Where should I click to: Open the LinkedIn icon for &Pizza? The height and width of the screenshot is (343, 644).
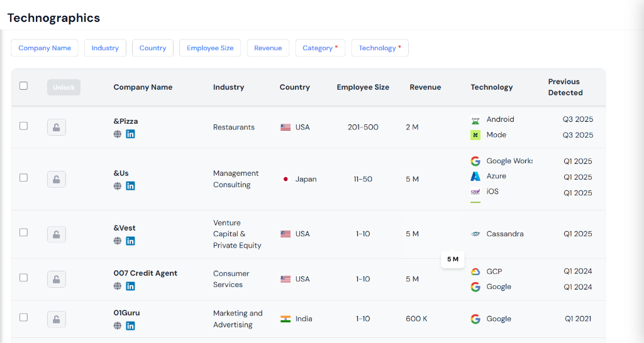130,134
